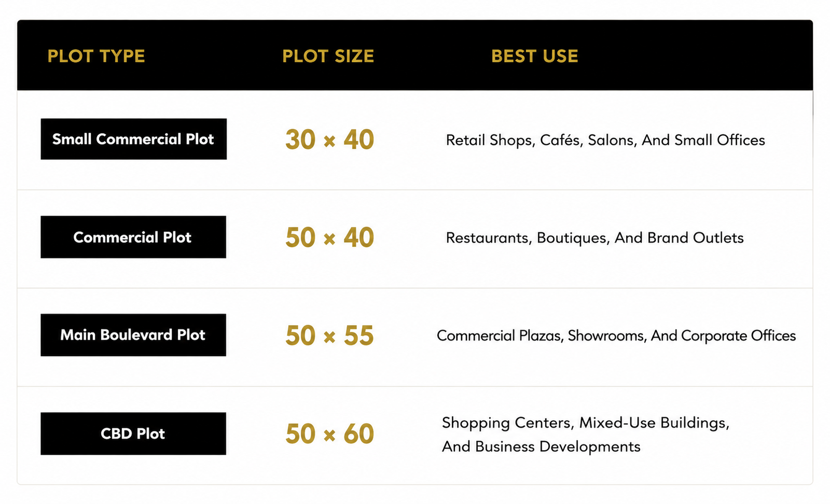Click Restaurants, Boutiques, And Brand Outlets text

click(594, 238)
